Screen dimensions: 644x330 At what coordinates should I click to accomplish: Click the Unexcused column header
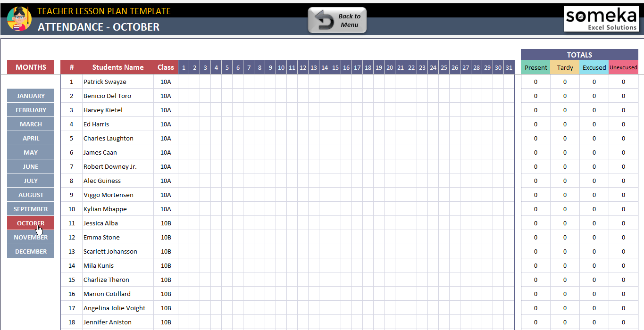(x=623, y=67)
